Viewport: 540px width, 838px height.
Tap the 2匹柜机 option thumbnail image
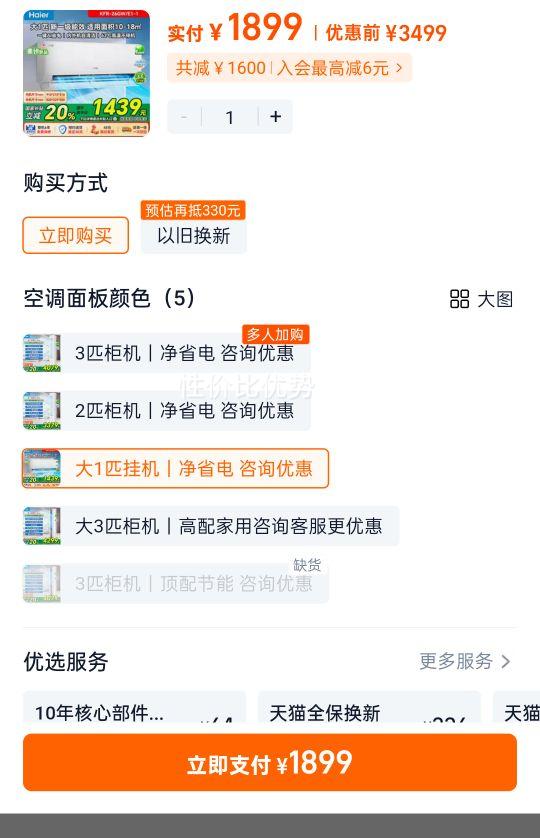point(42,410)
